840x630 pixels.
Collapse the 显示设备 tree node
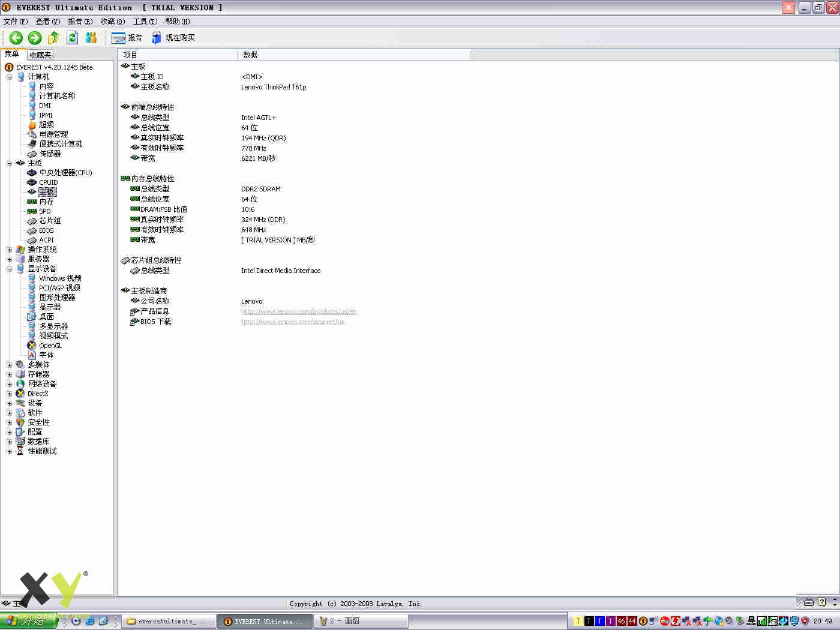[9, 269]
